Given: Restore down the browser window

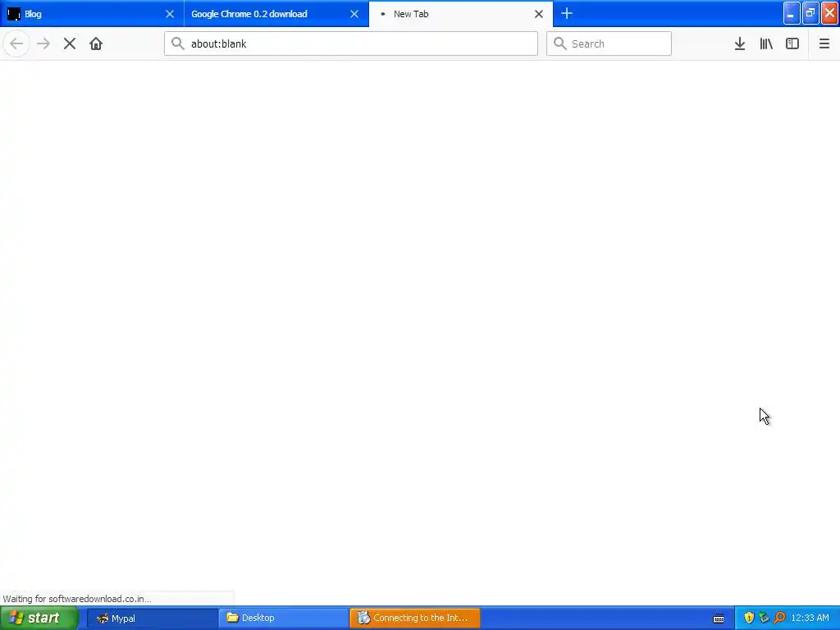Looking at the screenshot, I should [810, 13].
